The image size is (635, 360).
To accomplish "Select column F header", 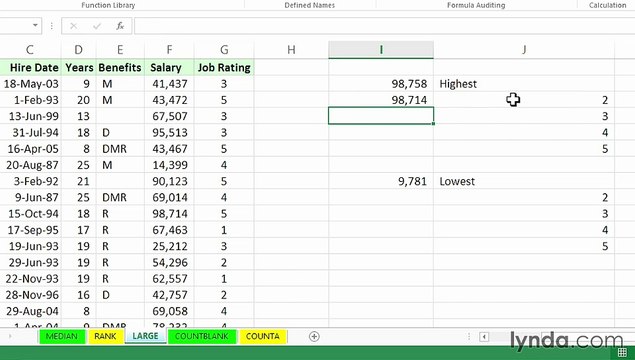I will click(169, 50).
